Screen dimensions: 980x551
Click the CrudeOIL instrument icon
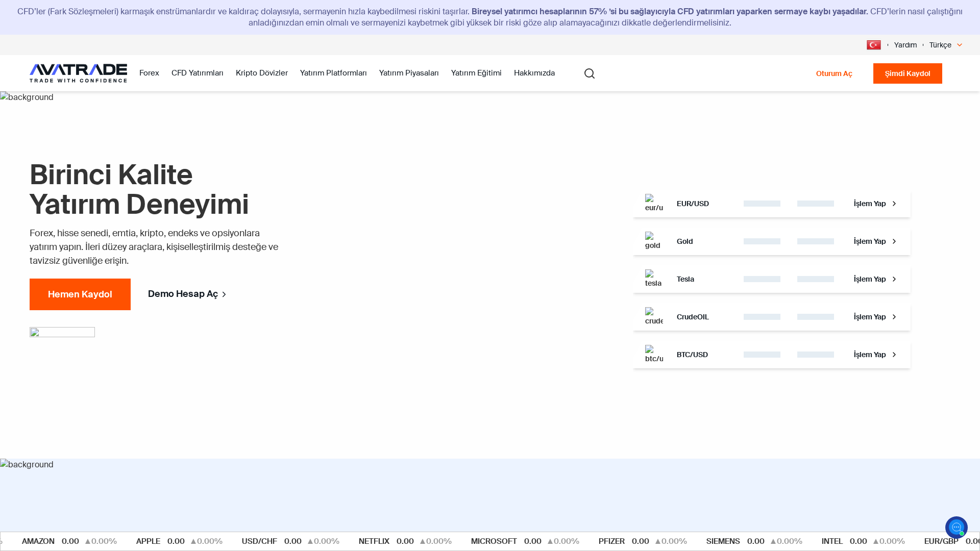[x=654, y=316]
